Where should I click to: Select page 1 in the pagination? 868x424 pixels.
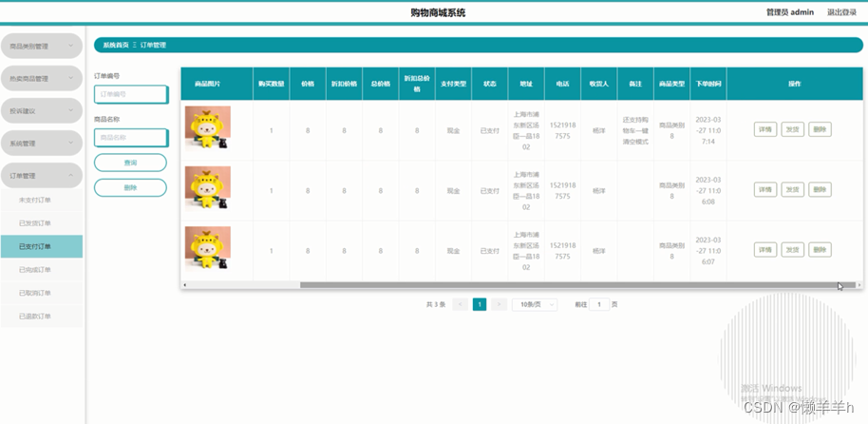coord(480,304)
